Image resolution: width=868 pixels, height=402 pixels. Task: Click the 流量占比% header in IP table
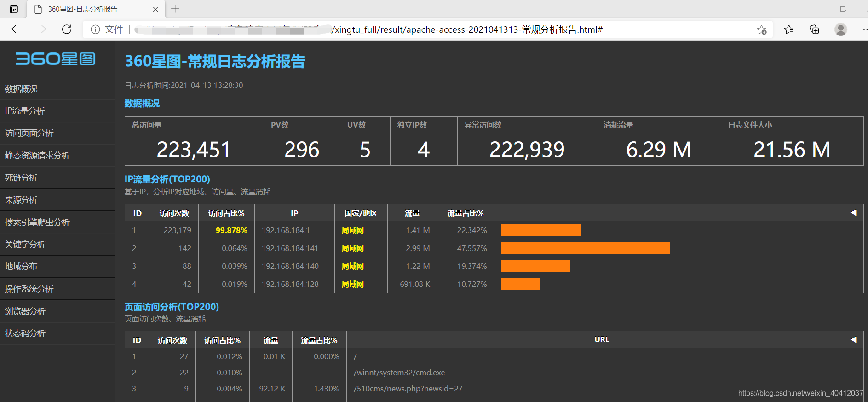click(466, 213)
